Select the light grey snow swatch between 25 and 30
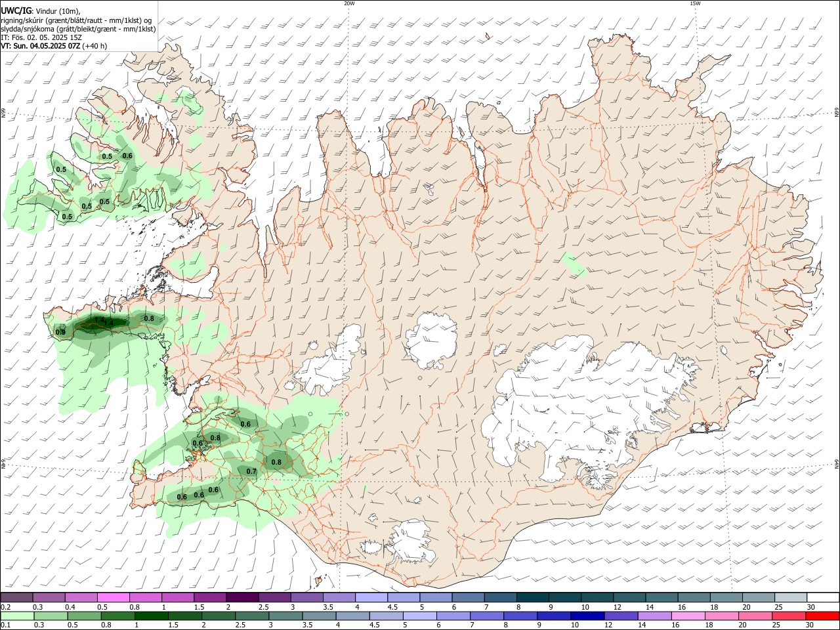The image size is (840, 630). click(791, 597)
